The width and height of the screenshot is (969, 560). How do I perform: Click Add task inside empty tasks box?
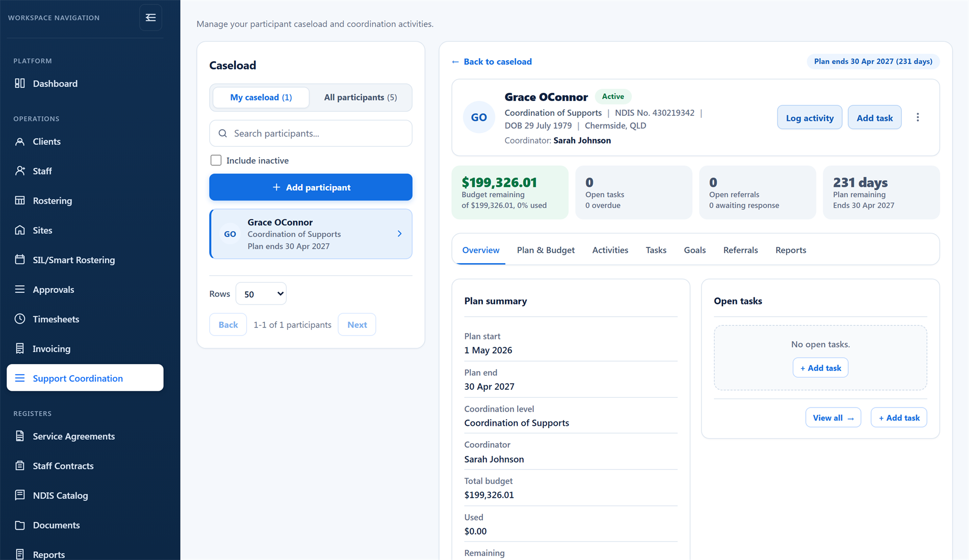(x=820, y=368)
